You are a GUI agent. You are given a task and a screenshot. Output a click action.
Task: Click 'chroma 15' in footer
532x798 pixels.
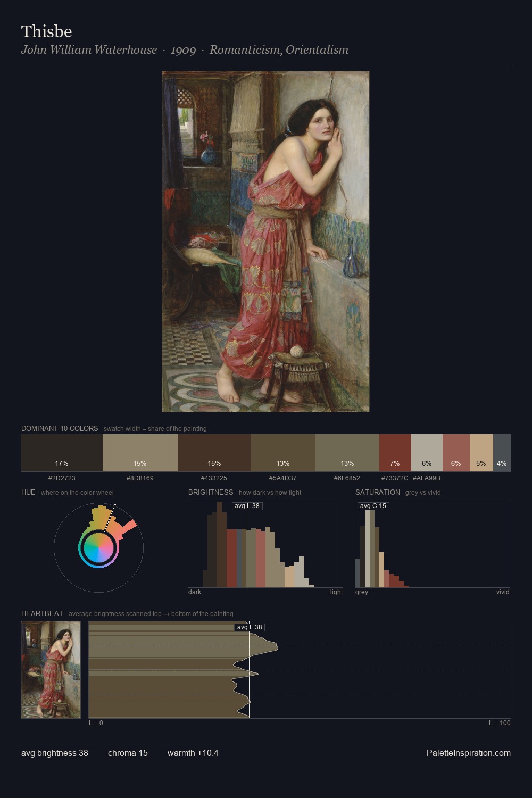point(128,753)
